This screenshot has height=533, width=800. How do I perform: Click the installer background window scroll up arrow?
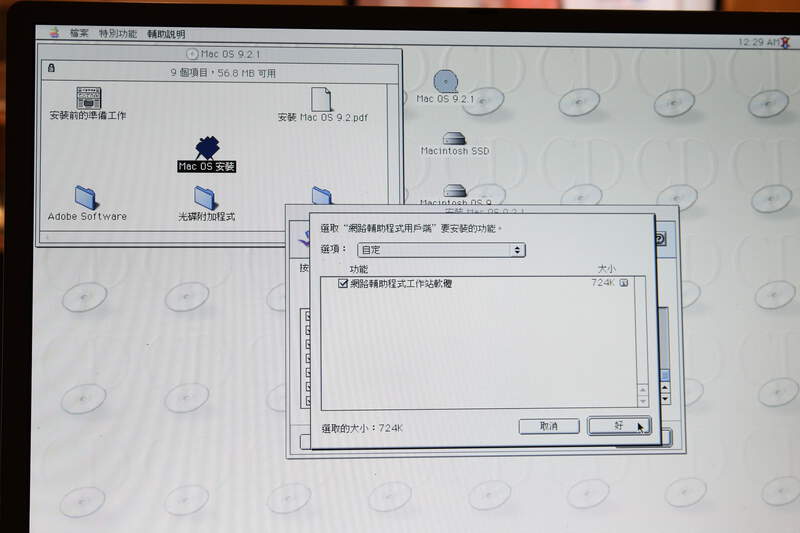pyautogui.click(x=665, y=388)
